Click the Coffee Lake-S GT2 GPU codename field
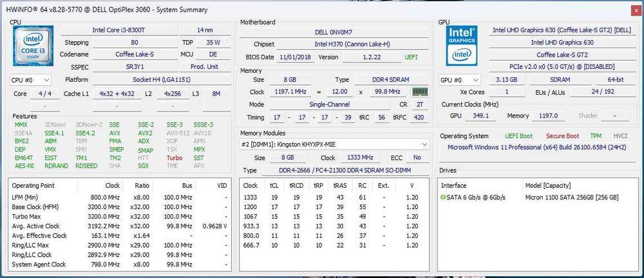644x278 pixels. pyautogui.click(x=562, y=55)
